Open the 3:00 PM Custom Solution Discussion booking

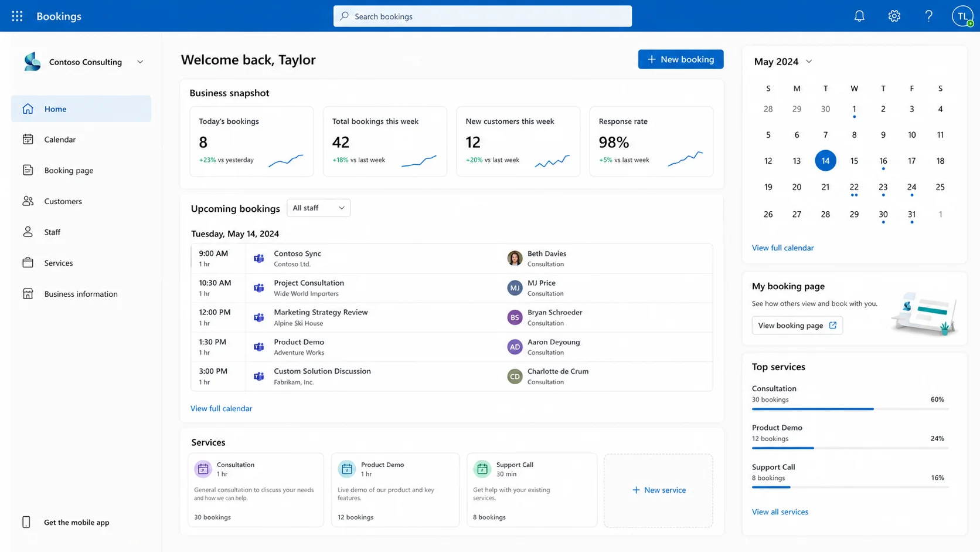click(452, 376)
